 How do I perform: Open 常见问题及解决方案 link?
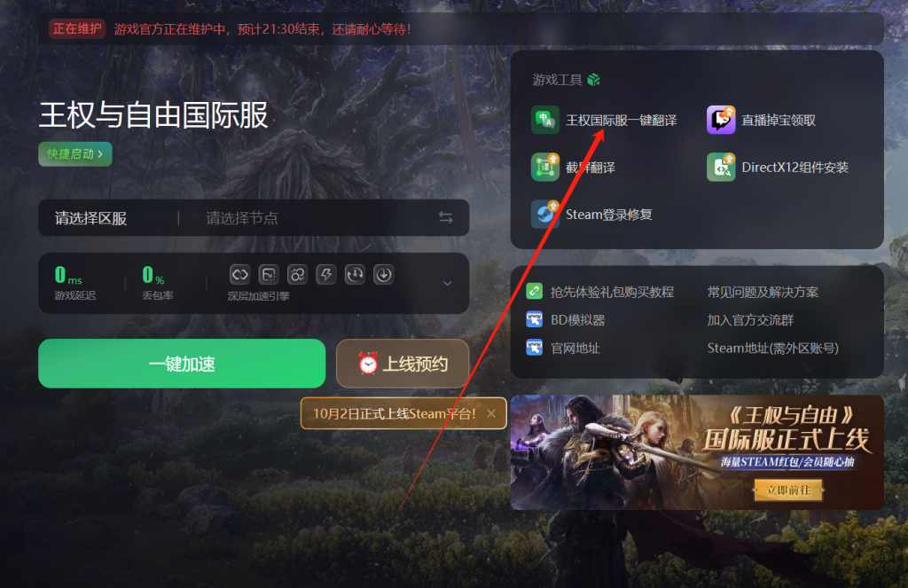click(763, 292)
